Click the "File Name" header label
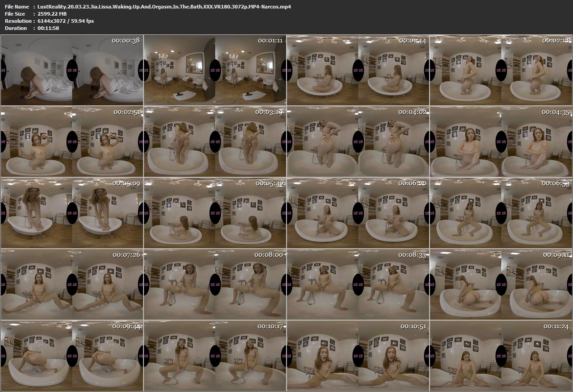 (x=17, y=7)
